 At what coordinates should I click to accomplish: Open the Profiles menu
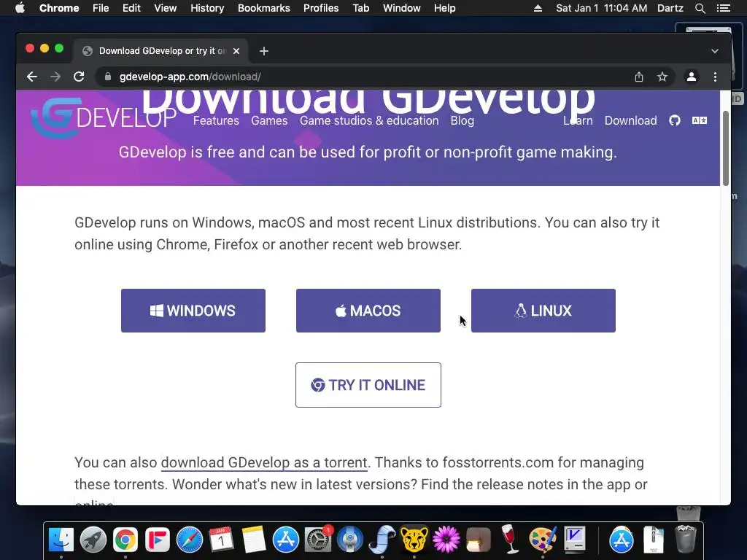[321, 8]
